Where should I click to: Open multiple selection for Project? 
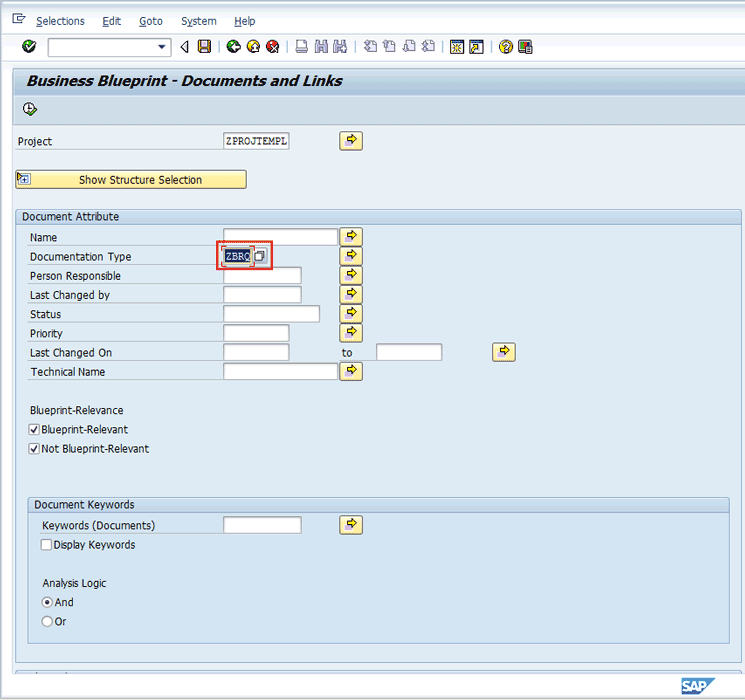click(x=351, y=141)
